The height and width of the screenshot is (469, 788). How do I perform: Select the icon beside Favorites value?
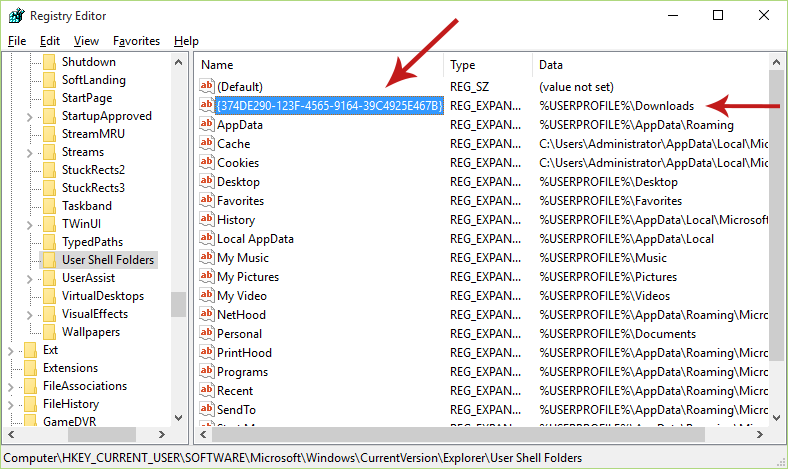[207, 200]
